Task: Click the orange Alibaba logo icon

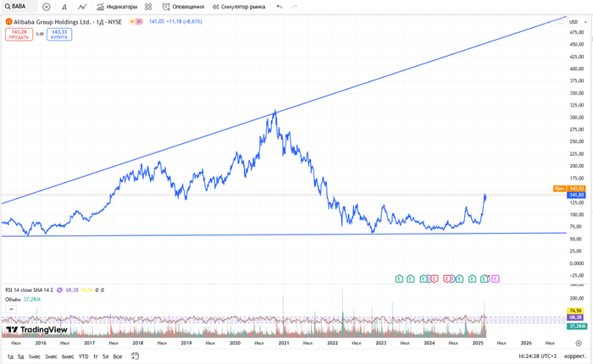Action: pyautogui.click(x=8, y=22)
